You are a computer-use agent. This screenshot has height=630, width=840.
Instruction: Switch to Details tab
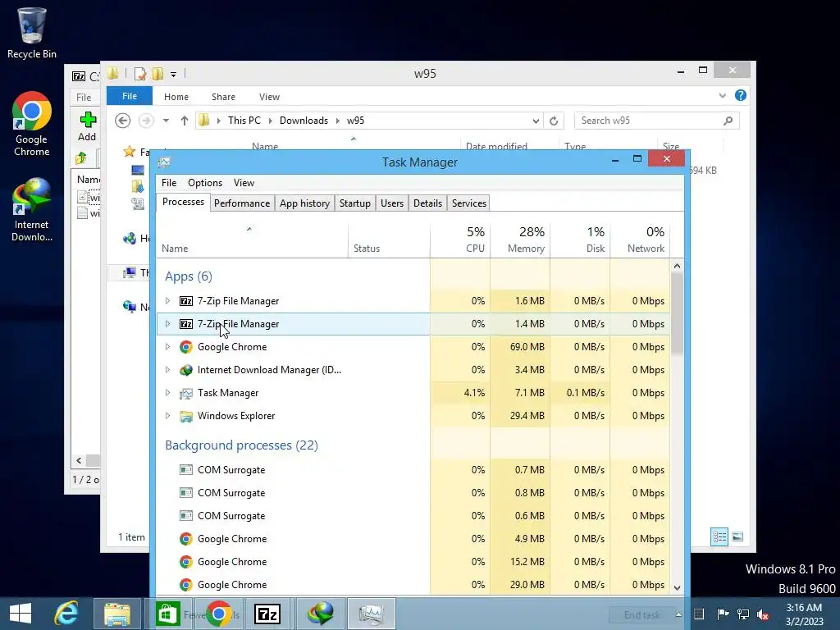[x=427, y=203]
